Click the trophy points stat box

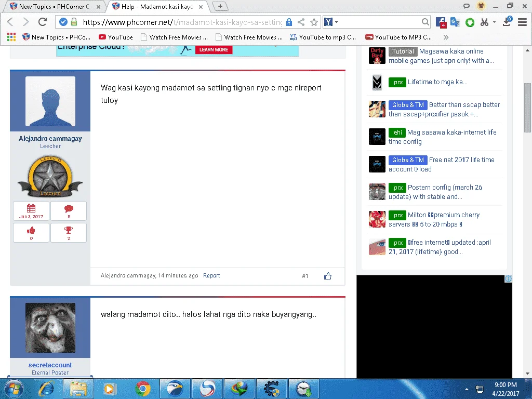(69, 233)
